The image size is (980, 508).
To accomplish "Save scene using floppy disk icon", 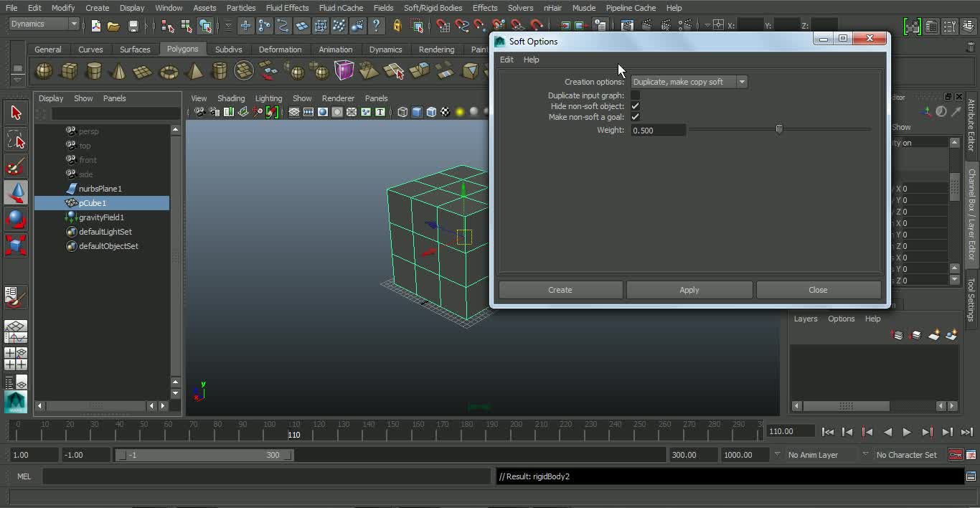I will [133, 26].
